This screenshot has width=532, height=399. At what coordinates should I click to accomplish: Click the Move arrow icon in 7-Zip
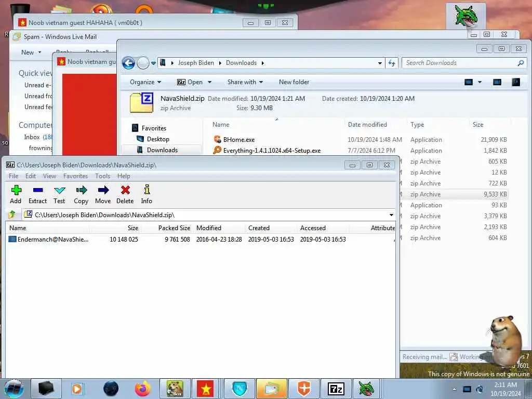103,194
